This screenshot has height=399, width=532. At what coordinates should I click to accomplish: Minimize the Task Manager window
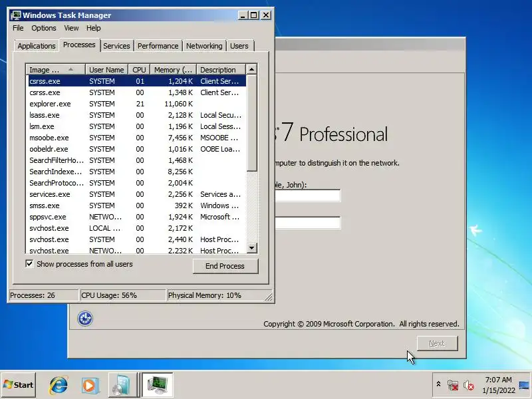click(243, 15)
